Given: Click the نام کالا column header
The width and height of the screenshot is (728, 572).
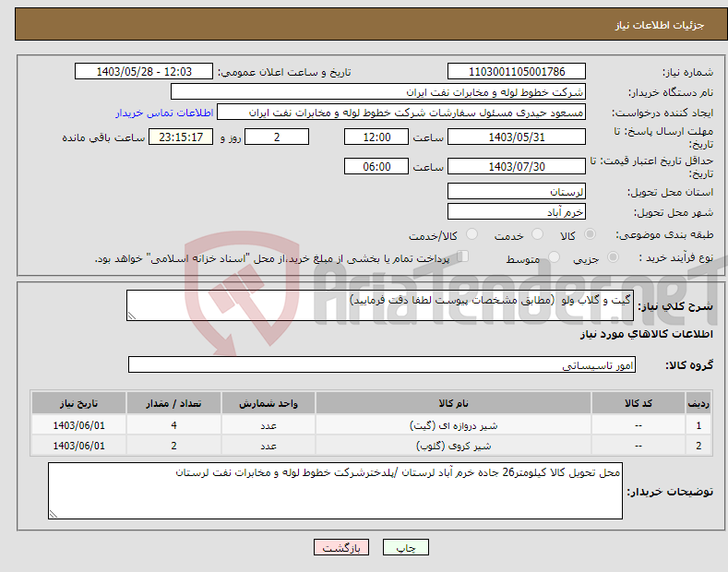Looking at the screenshot, I should pyautogui.click(x=453, y=403).
